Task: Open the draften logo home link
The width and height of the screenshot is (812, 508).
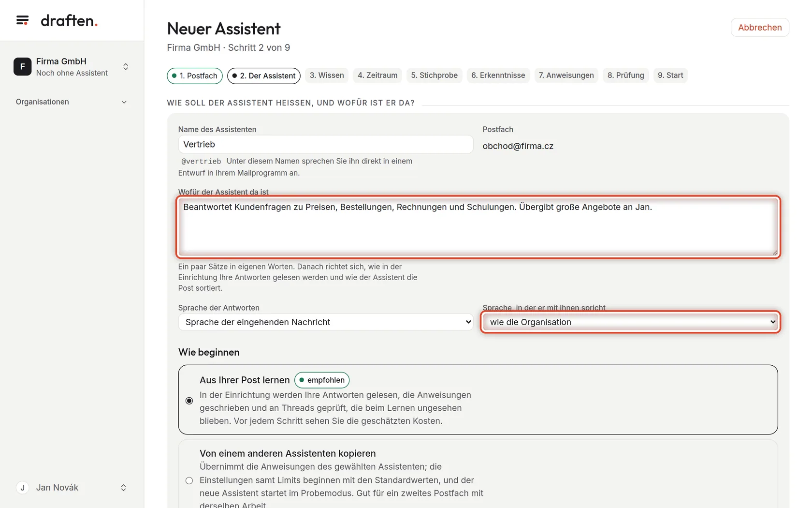Action: (x=69, y=20)
